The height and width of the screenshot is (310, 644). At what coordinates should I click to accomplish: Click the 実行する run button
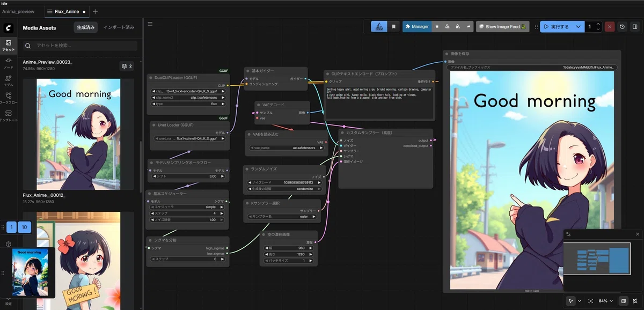[556, 26]
